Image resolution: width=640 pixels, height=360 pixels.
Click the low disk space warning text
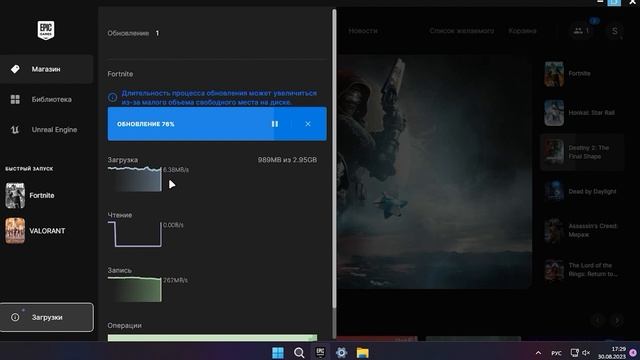pos(219,98)
